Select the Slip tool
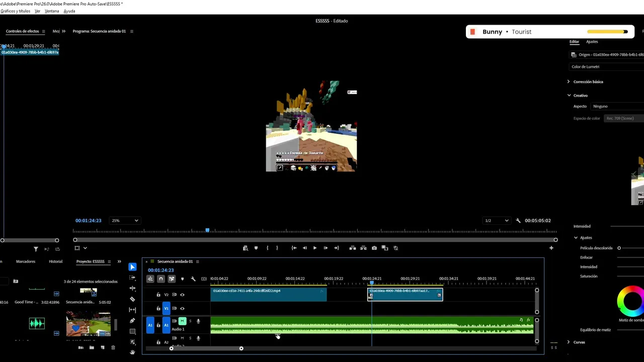Screen dimensions: 644x362 [132, 310]
